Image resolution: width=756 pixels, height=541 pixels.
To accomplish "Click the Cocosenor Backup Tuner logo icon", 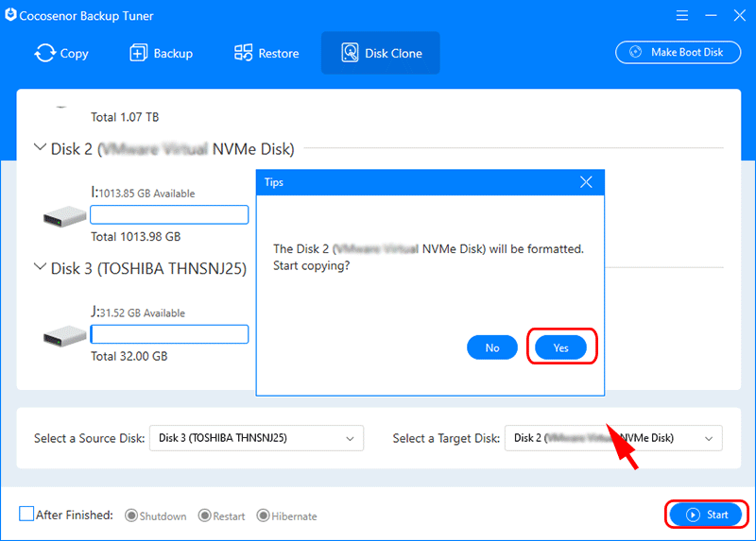I will (x=10, y=15).
